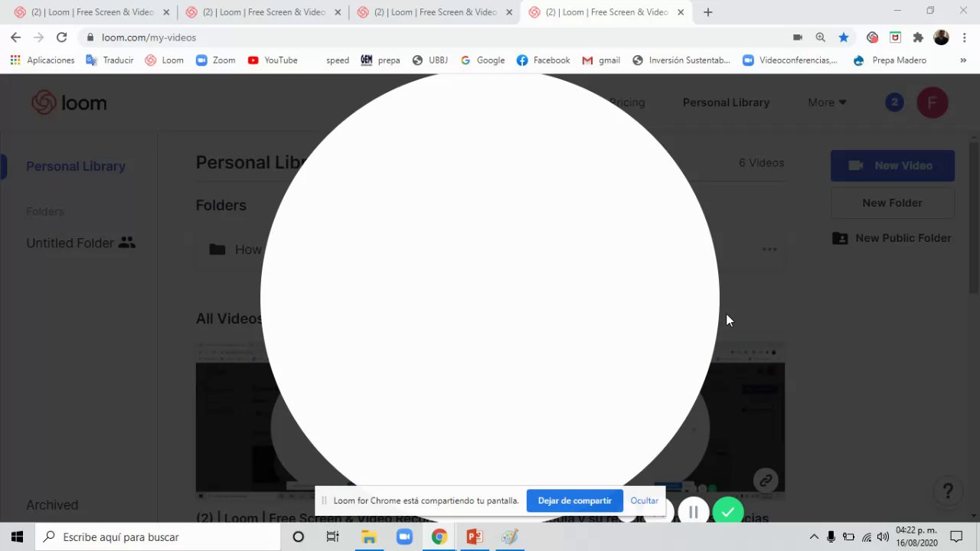Image resolution: width=980 pixels, height=551 pixels.
Task: Click the page's vertical scrollbar
Action: pos(974,218)
